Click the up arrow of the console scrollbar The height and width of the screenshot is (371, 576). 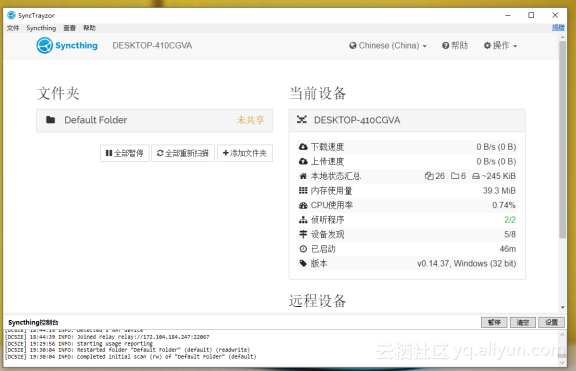point(562,335)
